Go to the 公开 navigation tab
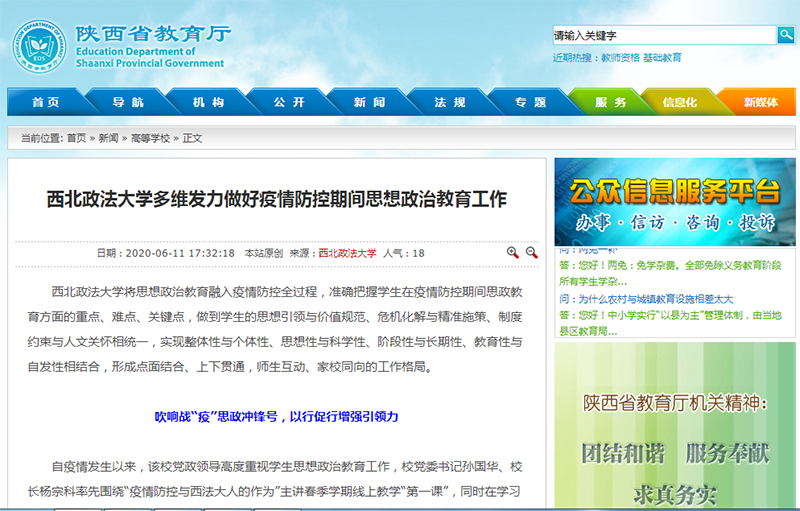The width and height of the screenshot is (800, 511). (x=289, y=102)
